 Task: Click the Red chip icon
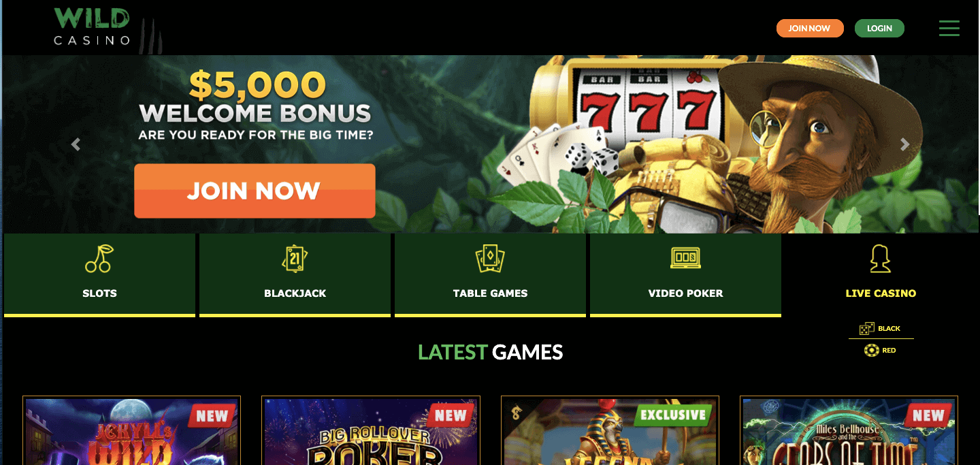coord(871,351)
